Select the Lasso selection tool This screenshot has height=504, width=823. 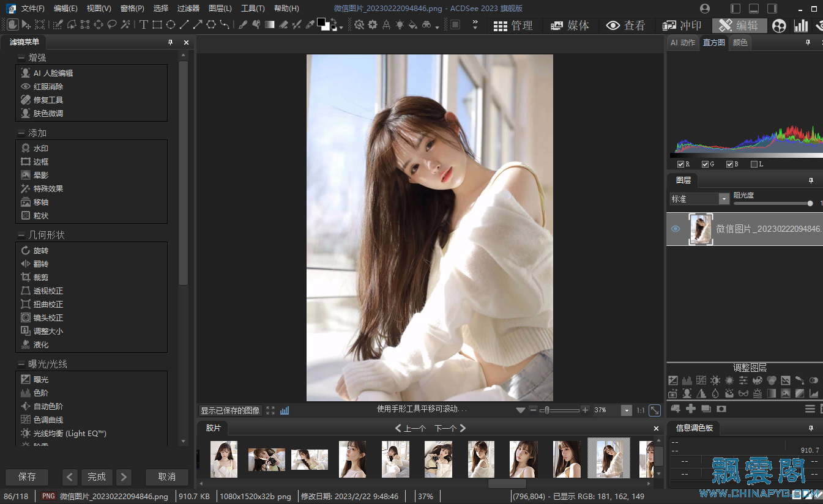click(x=112, y=24)
